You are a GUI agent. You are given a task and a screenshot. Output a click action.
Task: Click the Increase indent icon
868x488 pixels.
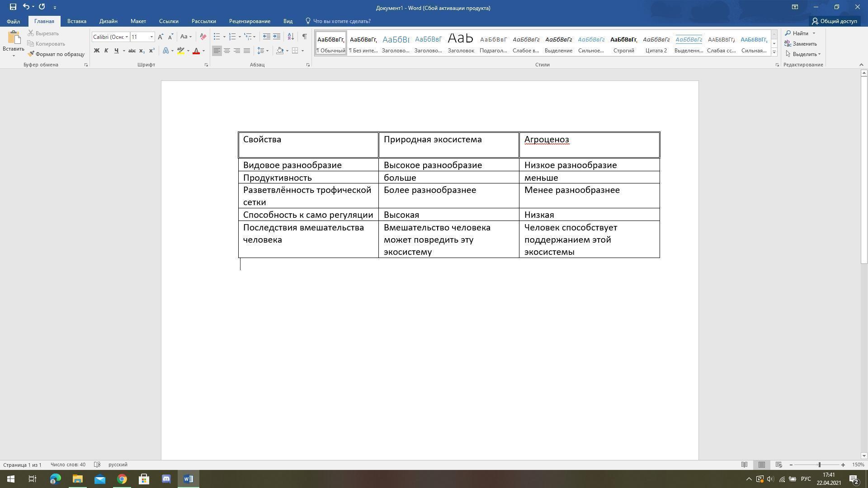tap(277, 37)
